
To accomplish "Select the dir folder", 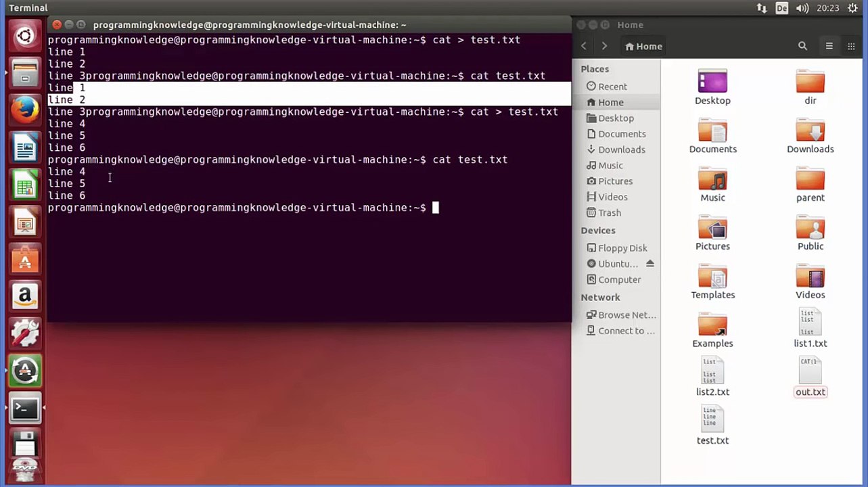I will point(810,87).
